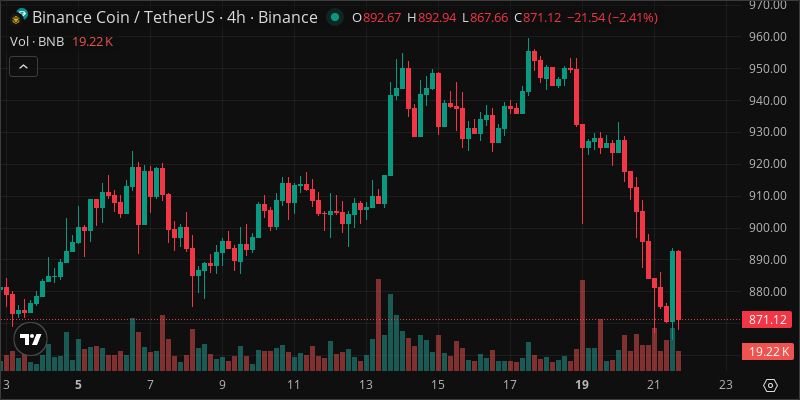The height and width of the screenshot is (400, 800).
Task: Click the 950.00 price axis label
Action: [x=767, y=68]
